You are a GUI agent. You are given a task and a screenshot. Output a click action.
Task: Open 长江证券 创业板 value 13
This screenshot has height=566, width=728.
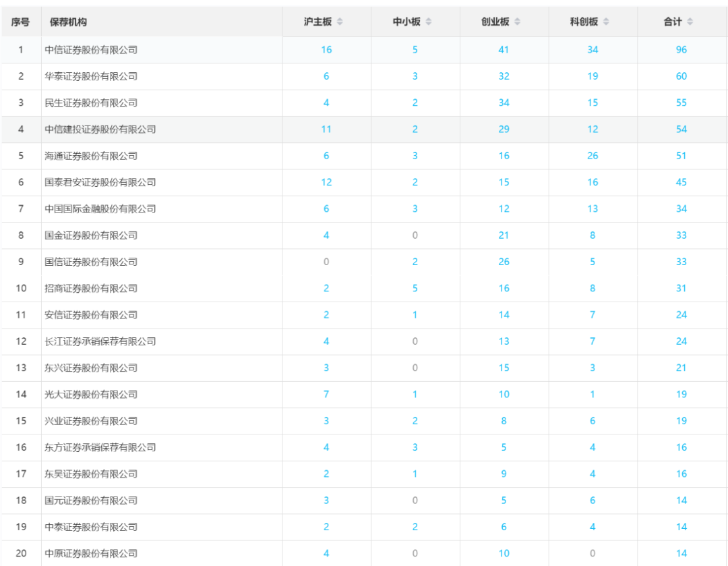[504, 341]
